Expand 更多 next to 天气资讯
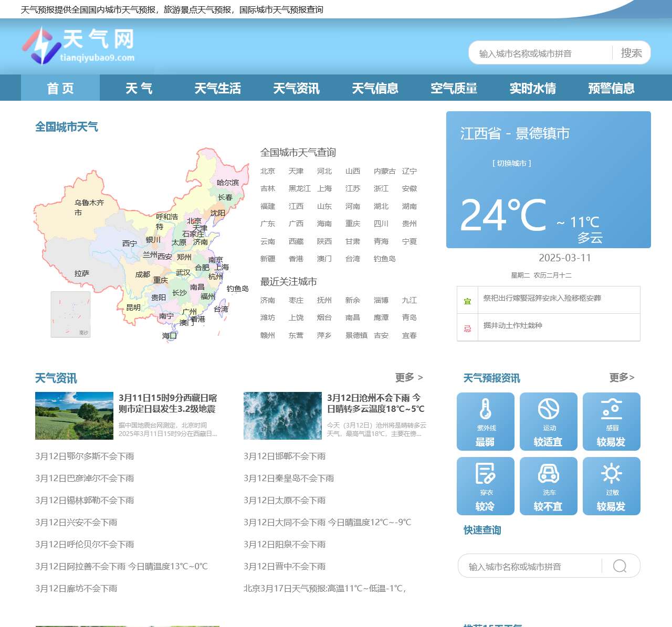 [408, 377]
